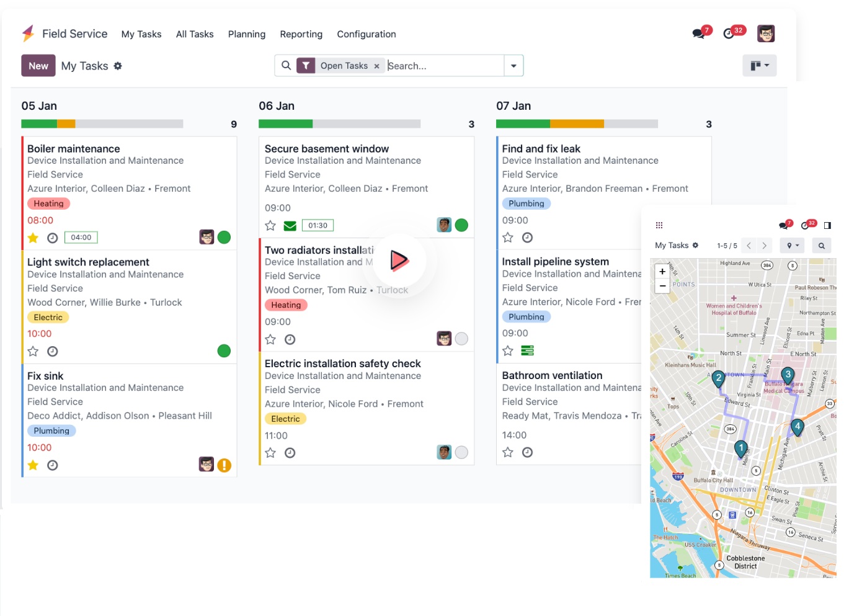Open the activities clock icon showing 32
The height and width of the screenshot is (616, 862).
[x=730, y=33]
